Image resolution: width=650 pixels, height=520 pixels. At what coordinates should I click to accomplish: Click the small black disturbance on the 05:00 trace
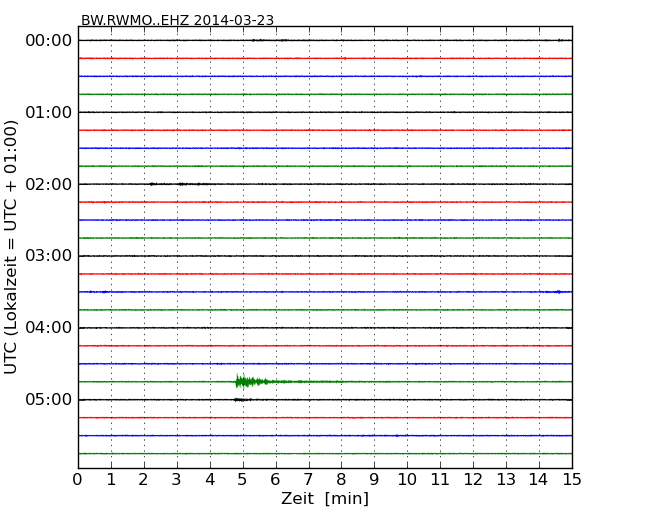coord(243,400)
